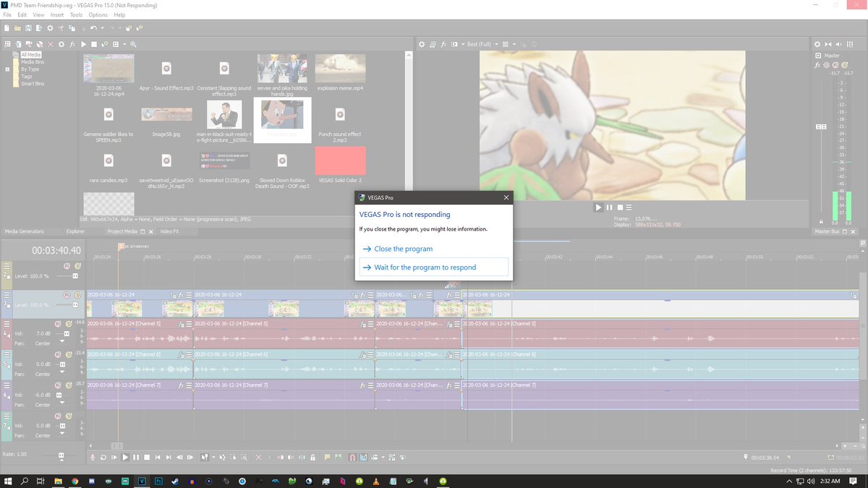Go to project start button
Screen dimensions: 868x488
(158, 458)
